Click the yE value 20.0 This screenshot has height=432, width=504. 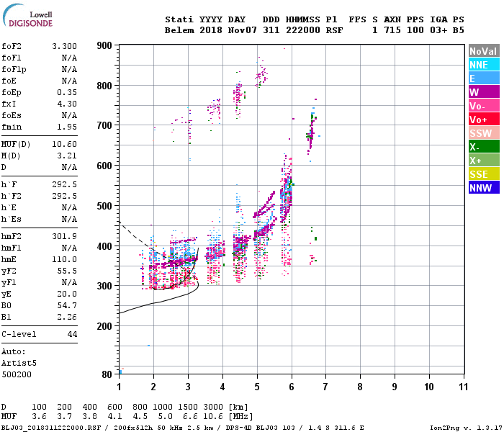point(67,294)
